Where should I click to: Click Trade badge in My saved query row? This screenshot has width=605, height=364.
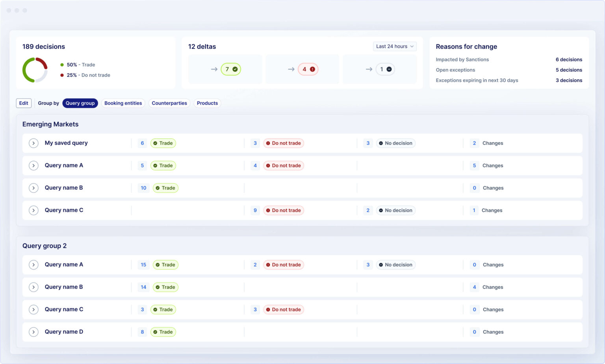pos(163,143)
